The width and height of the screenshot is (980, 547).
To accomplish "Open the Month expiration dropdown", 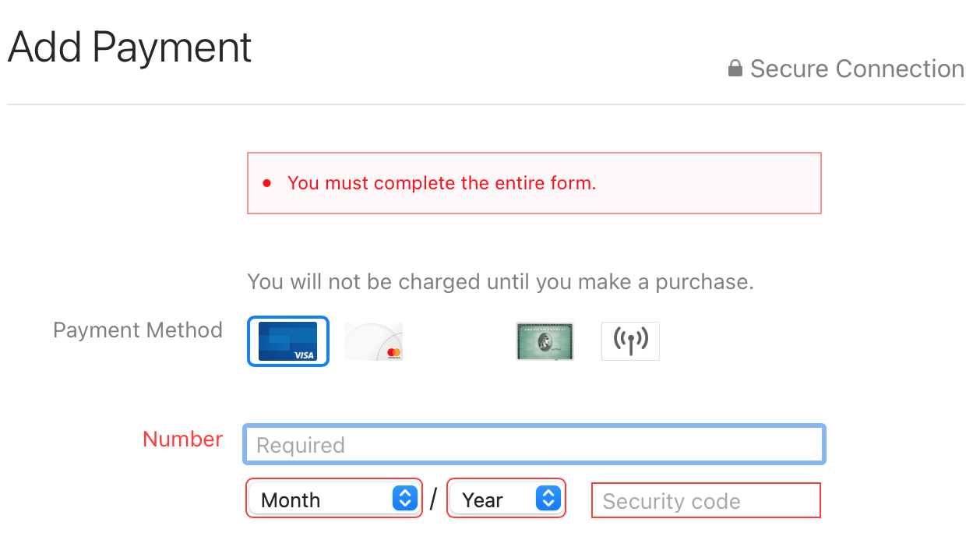I will 334,499.
